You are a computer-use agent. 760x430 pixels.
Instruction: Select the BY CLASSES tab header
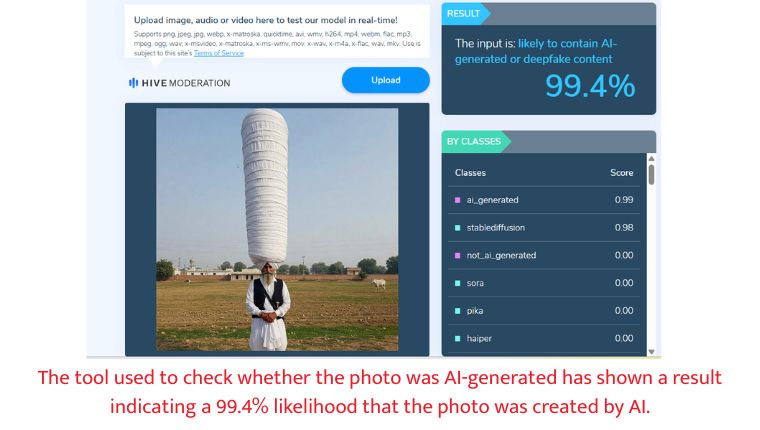pos(475,142)
